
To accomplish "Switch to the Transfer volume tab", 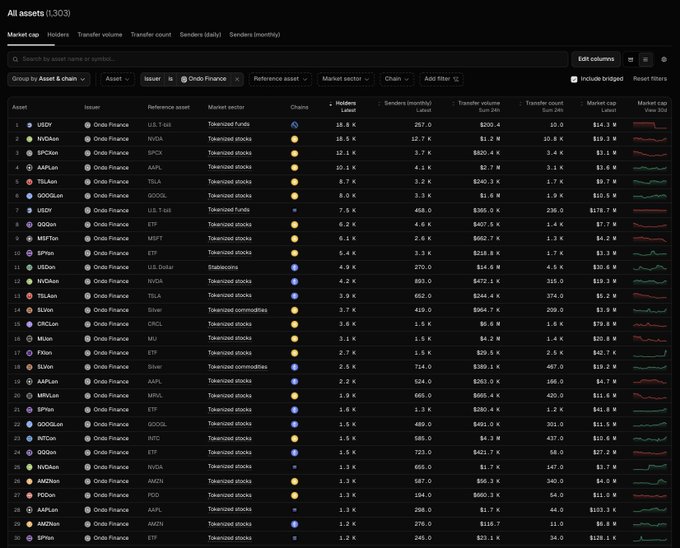I will (x=100, y=35).
